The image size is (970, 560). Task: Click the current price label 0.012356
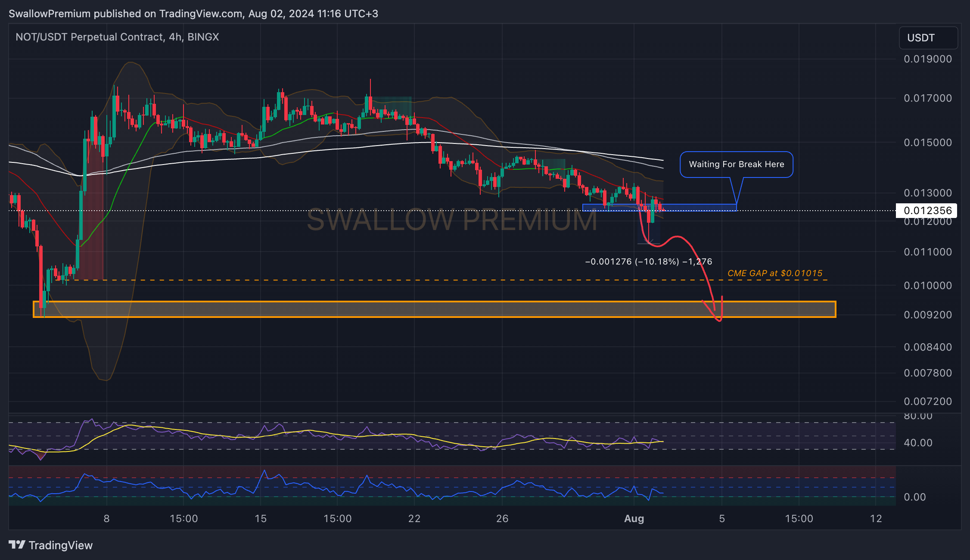926,211
